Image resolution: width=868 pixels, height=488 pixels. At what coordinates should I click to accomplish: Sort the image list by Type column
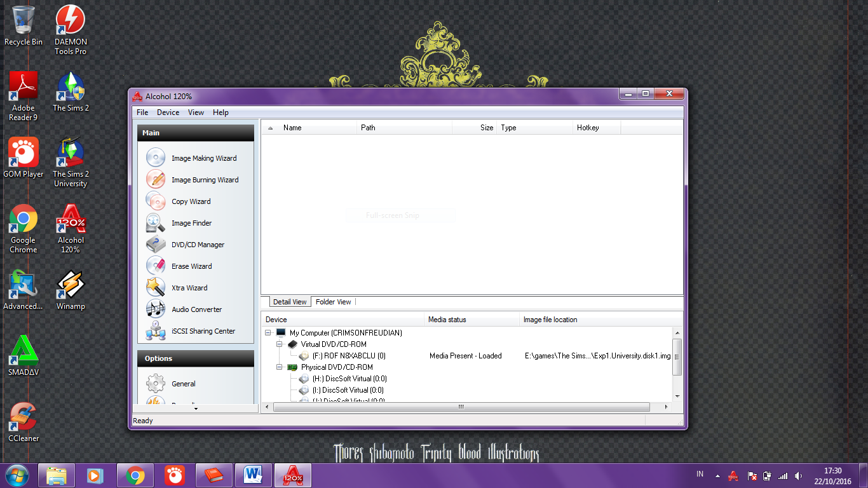(x=535, y=128)
